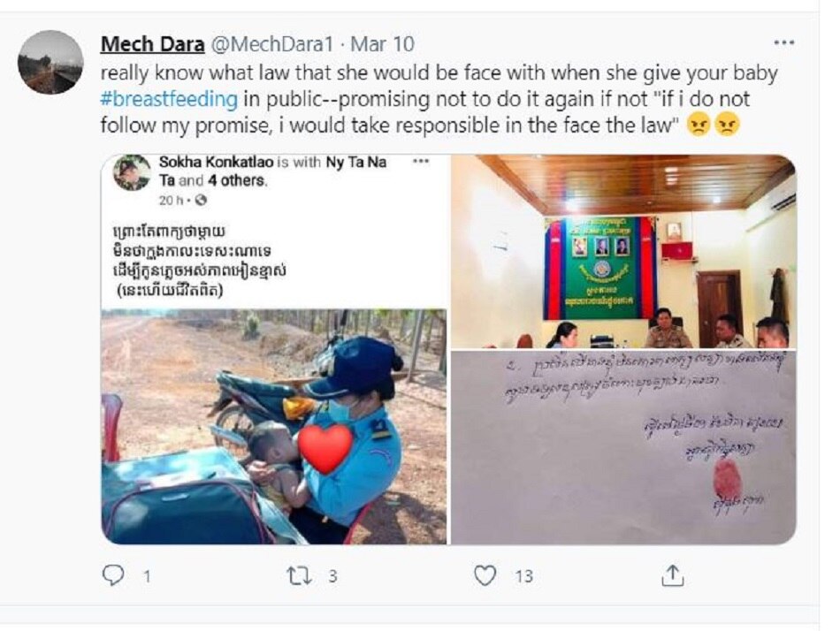Click the three-dot menu in the embedded post
840x631 pixels.
tap(421, 163)
